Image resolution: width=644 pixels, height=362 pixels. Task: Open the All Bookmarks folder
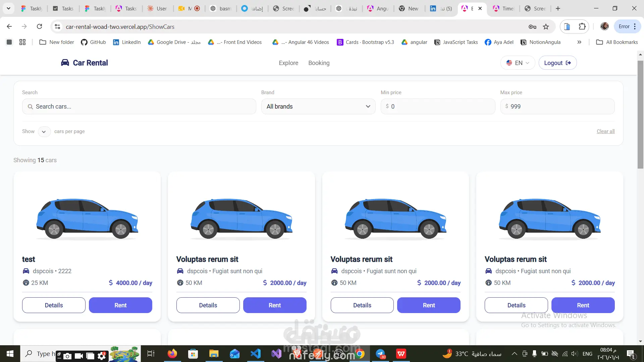point(617,42)
